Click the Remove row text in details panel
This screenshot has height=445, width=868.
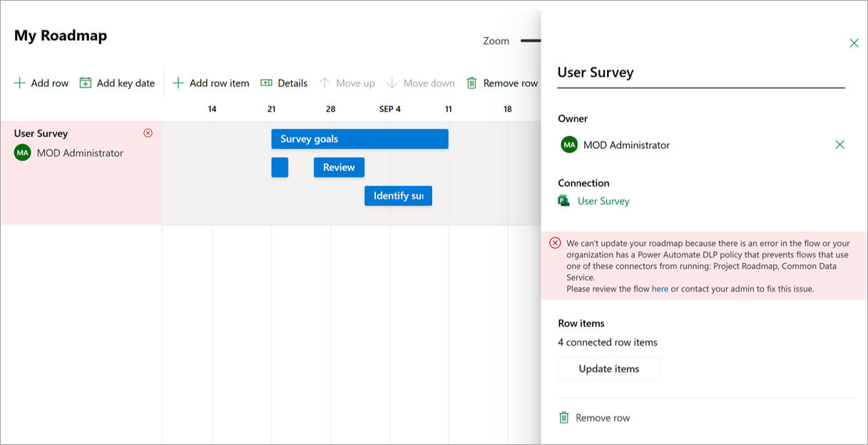(603, 418)
